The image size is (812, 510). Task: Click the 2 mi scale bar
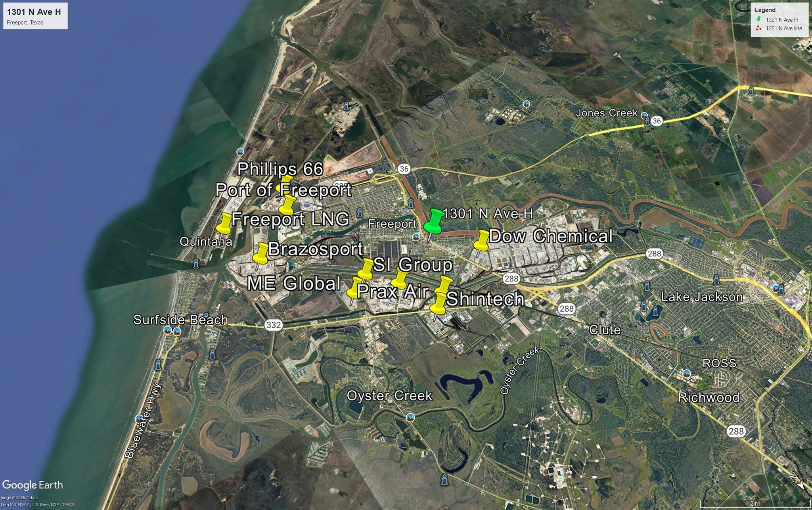pyautogui.click(x=755, y=503)
